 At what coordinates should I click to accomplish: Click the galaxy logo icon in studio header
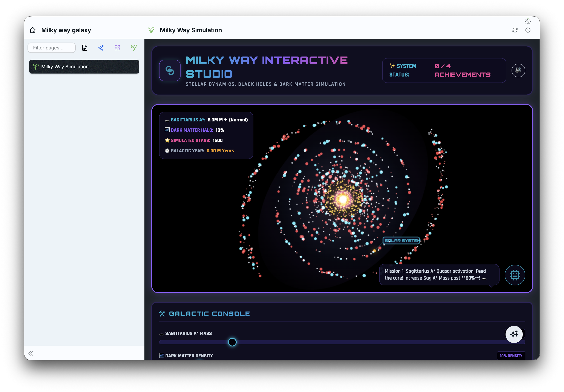tap(170, 70)
